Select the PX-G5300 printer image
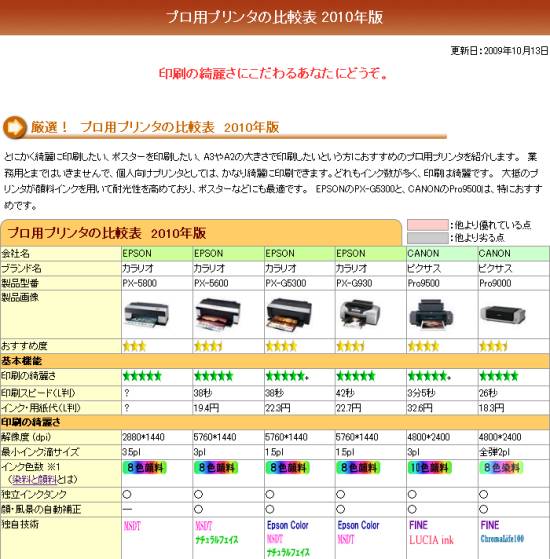Viewport: 550px width, 559px height. pyautogui.click(x=289, y=314)
